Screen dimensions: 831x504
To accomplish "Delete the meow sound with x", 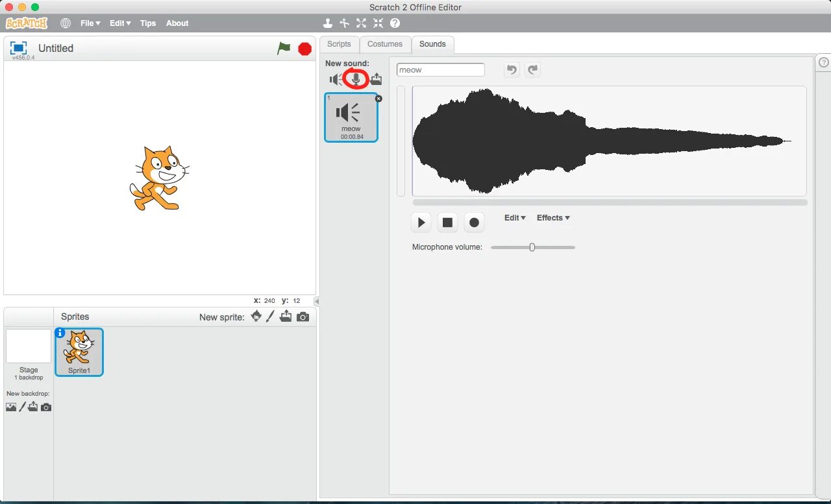I will pos(378,99).
